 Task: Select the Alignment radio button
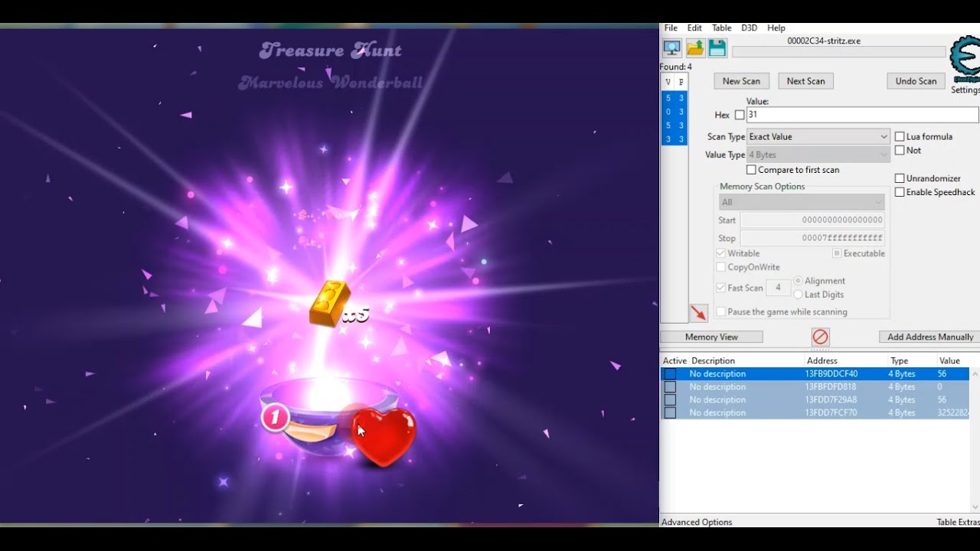pyautogui.click(x=799, y=281)
